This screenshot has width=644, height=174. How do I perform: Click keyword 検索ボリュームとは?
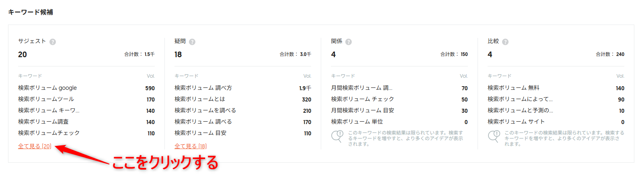(200, 99)
